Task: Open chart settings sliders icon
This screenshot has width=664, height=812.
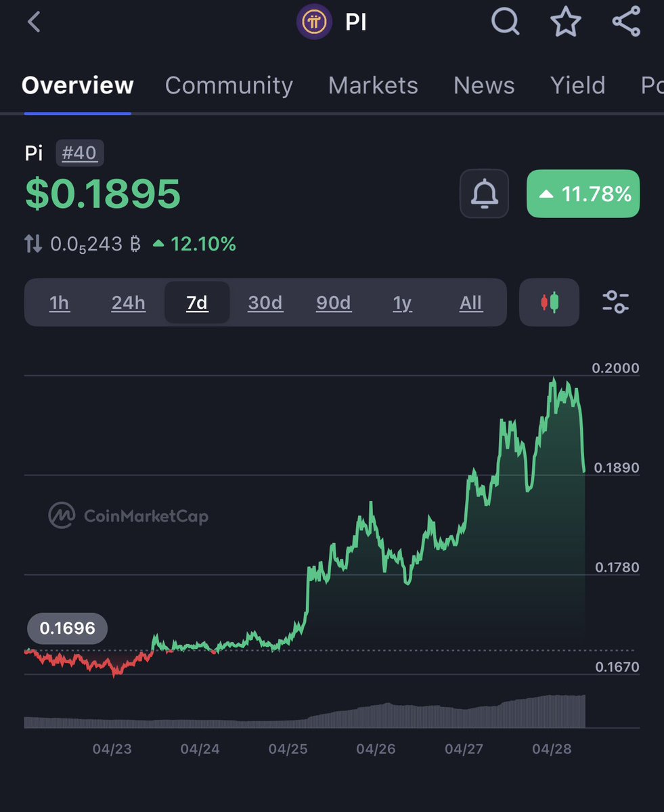Action: click(615, 302)
